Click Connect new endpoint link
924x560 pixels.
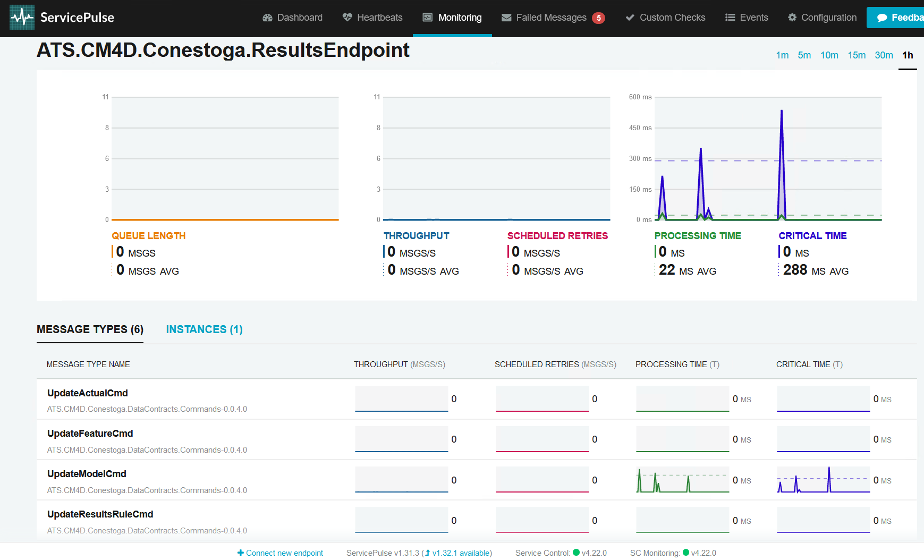click(x=280, y=553)
